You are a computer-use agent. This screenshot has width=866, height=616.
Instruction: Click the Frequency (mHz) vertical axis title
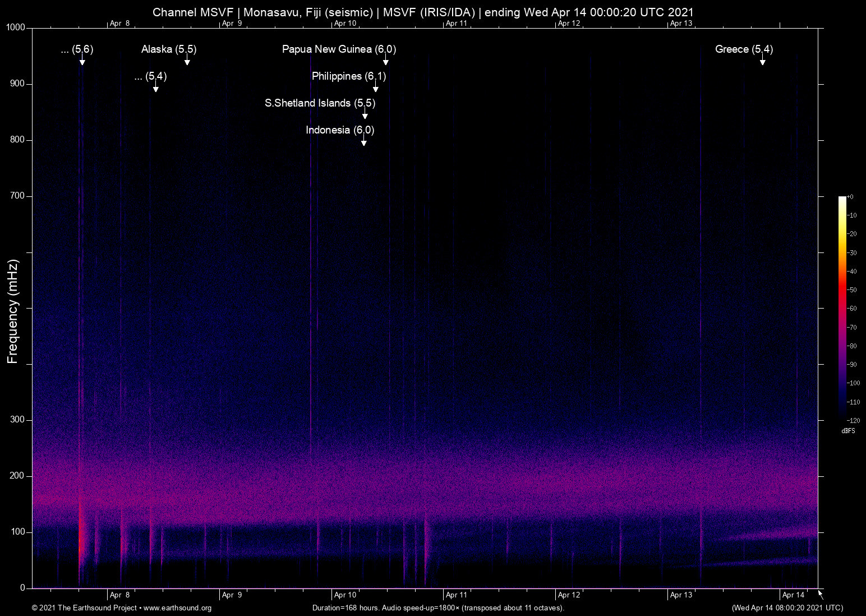(x=13, y=311)
